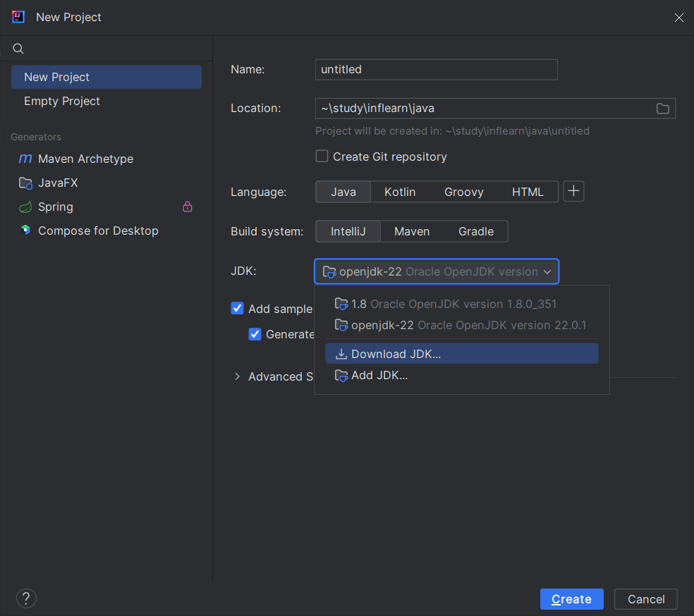Select Empty Project in sidebar

(x=106, y=101)
